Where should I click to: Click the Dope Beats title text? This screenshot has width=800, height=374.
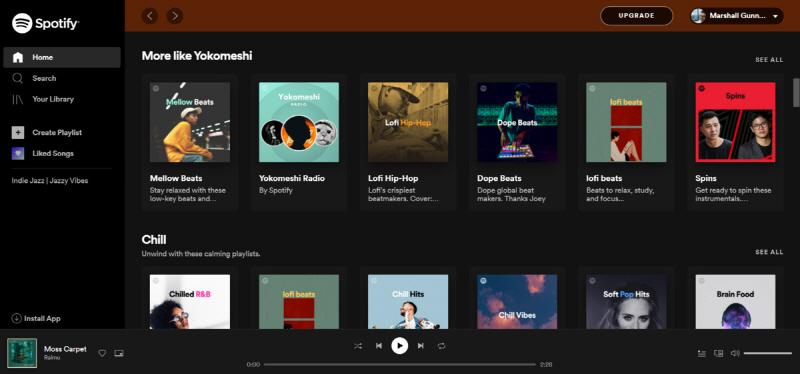tap(499, 179)
